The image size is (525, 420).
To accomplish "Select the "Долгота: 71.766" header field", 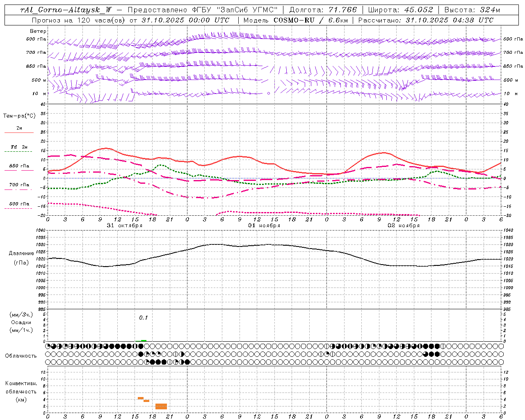I will (323, 10).
